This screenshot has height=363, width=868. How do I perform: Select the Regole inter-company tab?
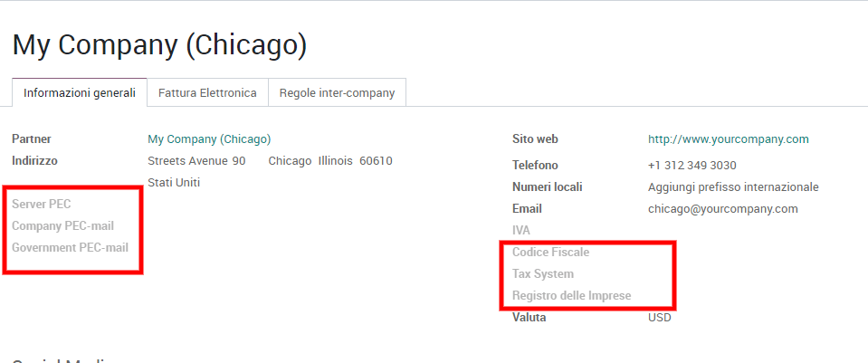pos(337,93)
